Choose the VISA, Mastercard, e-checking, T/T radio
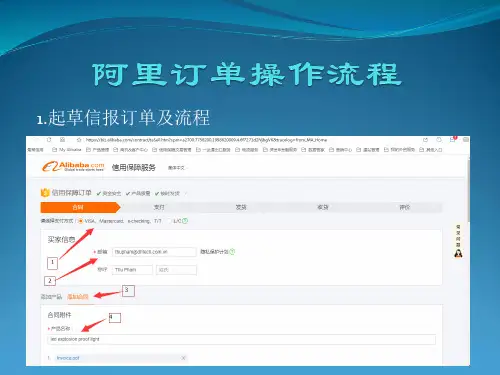 click(80, 221)
